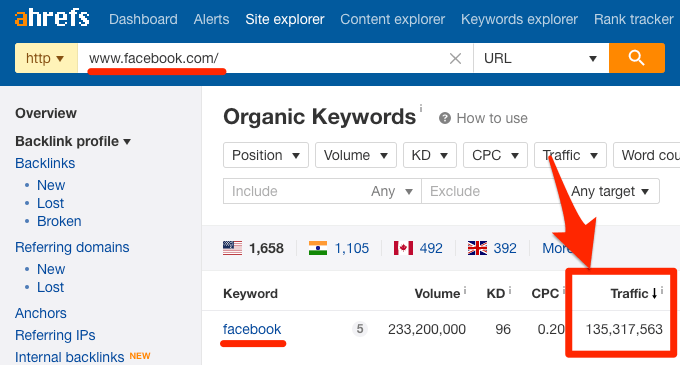680x365 pixels.
Task: Click the UK keyword count 392
Action: [505, 248]
